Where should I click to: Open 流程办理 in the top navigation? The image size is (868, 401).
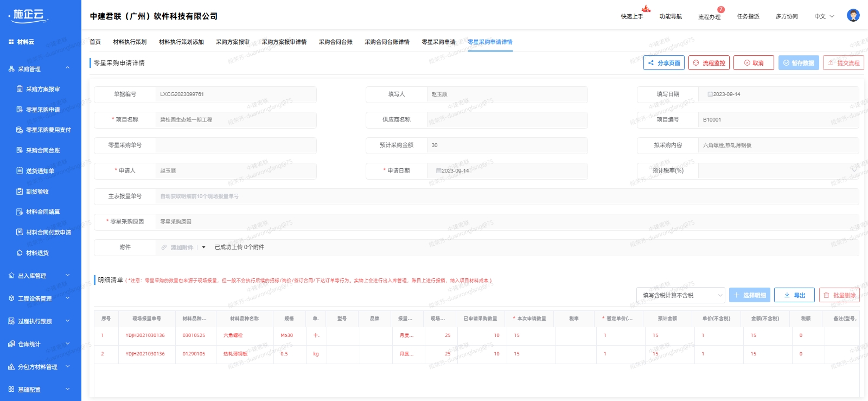709,17
